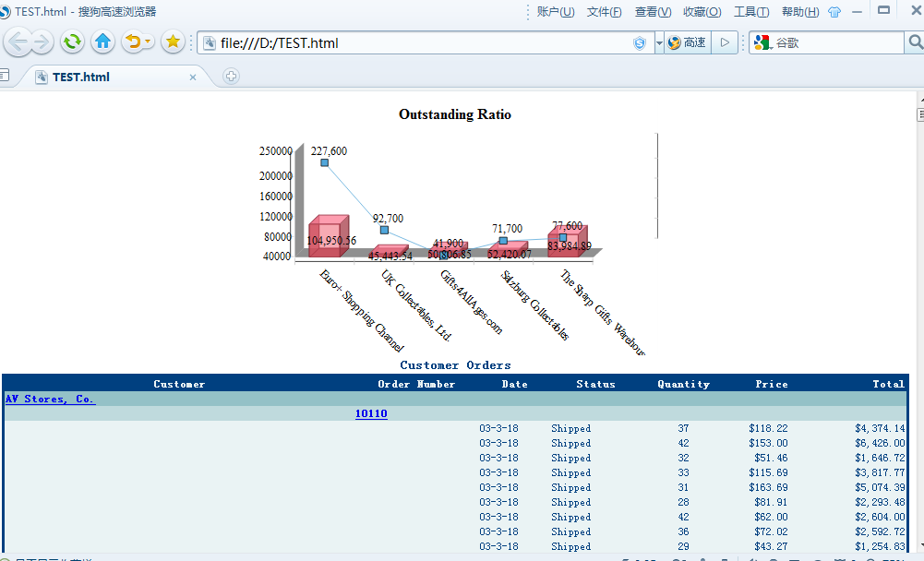Open order number 10110 link

click(x=371, y=413)
